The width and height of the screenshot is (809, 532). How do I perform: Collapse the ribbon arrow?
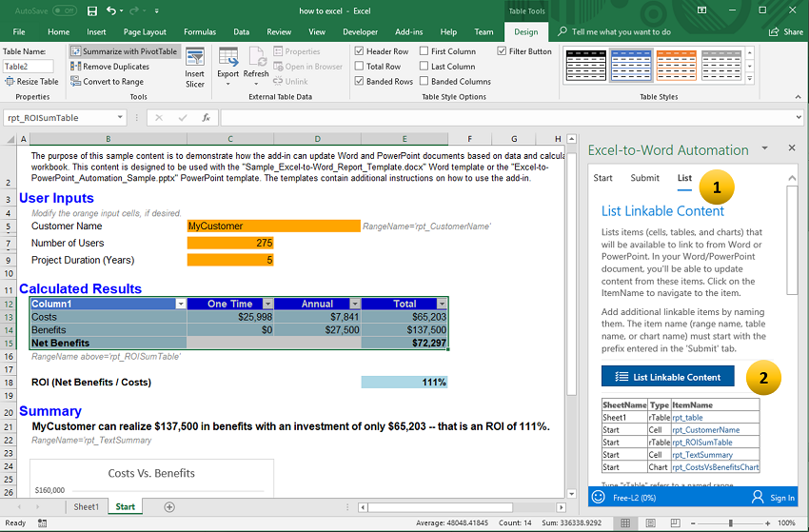[x=799, y=96]
